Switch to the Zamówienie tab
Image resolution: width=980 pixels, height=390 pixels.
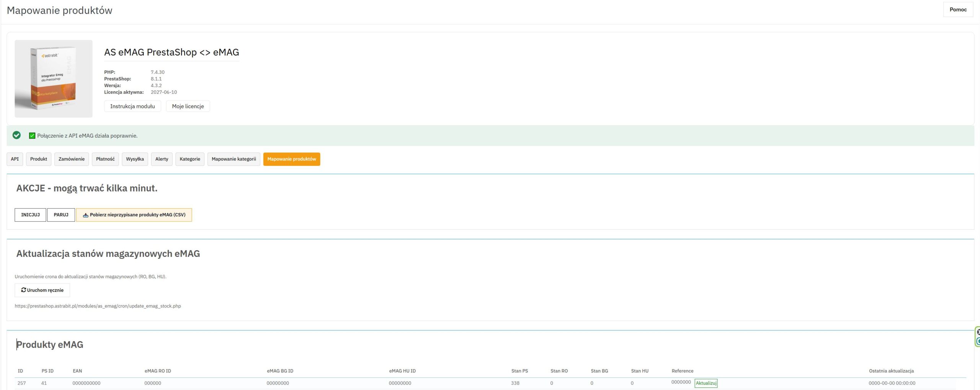coord(72,159)
